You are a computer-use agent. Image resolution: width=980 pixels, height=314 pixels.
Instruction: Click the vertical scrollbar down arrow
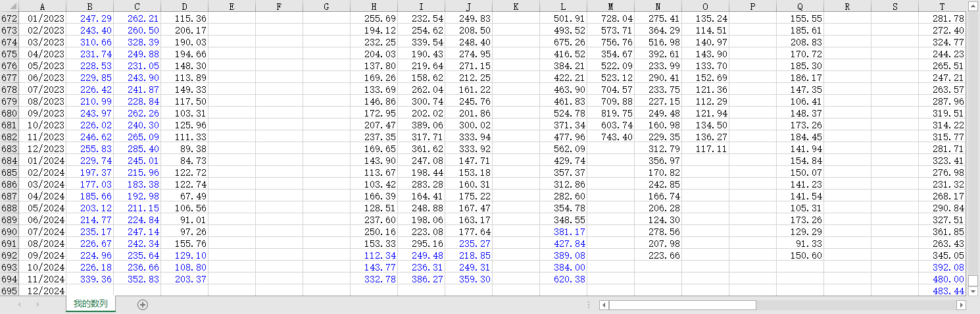click(973, 291)
